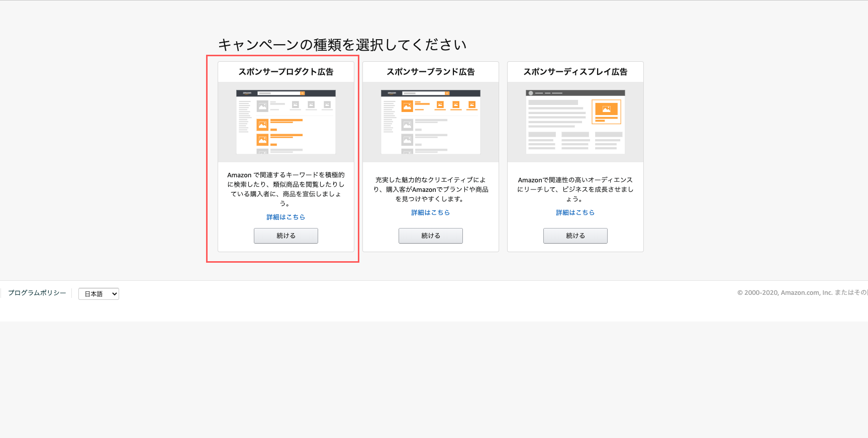
Task: Click the © 2000-2020, Amazon.com copyright text
Action: (802, 293)
